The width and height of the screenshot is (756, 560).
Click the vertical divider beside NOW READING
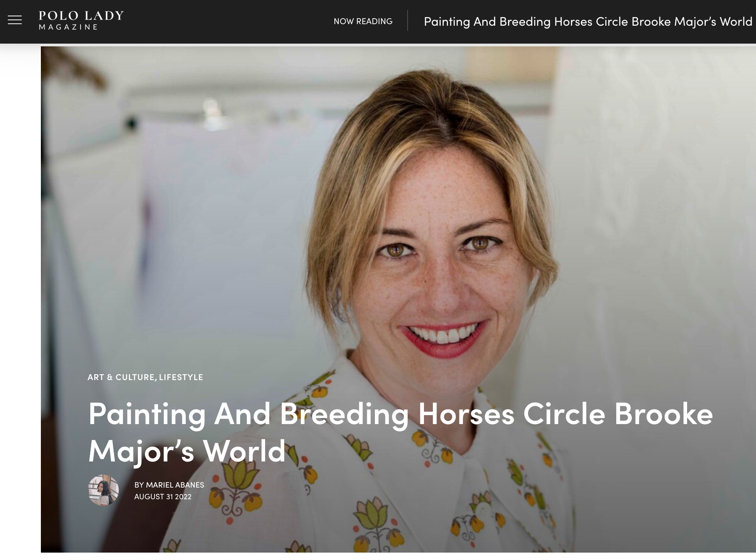coord(408,21)
